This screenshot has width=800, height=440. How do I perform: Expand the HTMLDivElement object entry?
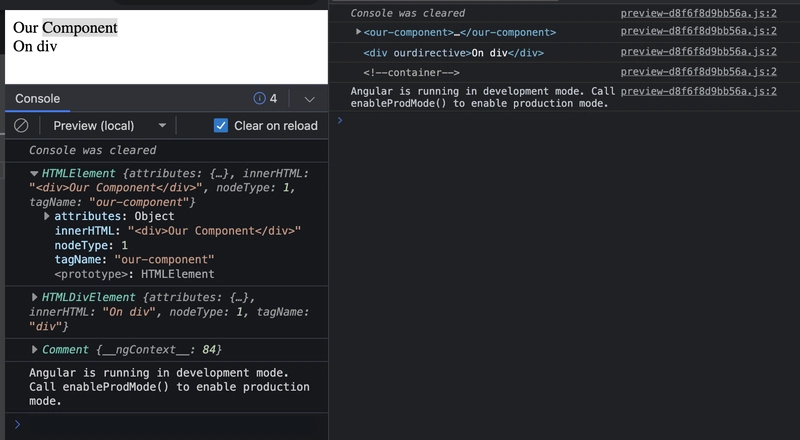tap(35, 298)
